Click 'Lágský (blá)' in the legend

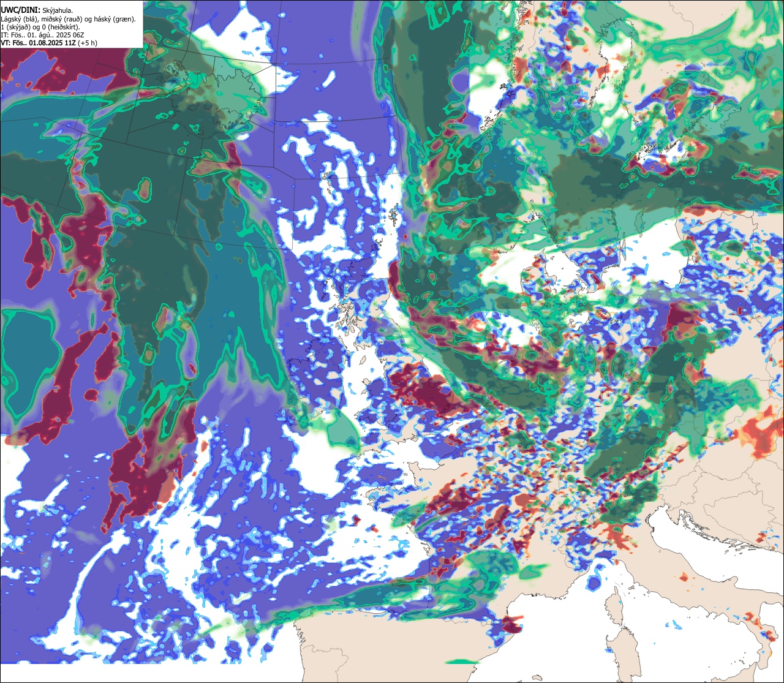click(18, 19)
